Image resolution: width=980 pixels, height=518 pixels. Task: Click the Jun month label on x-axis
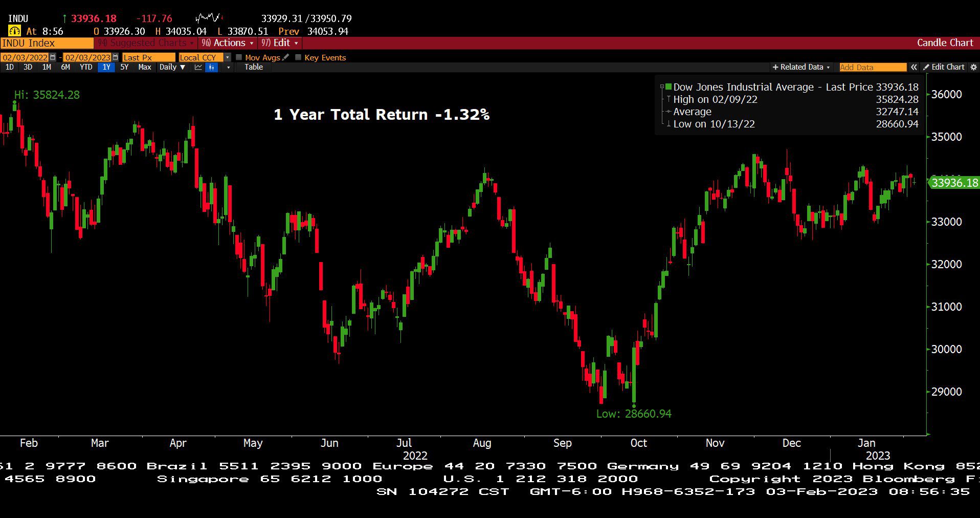tap(329, 443)
